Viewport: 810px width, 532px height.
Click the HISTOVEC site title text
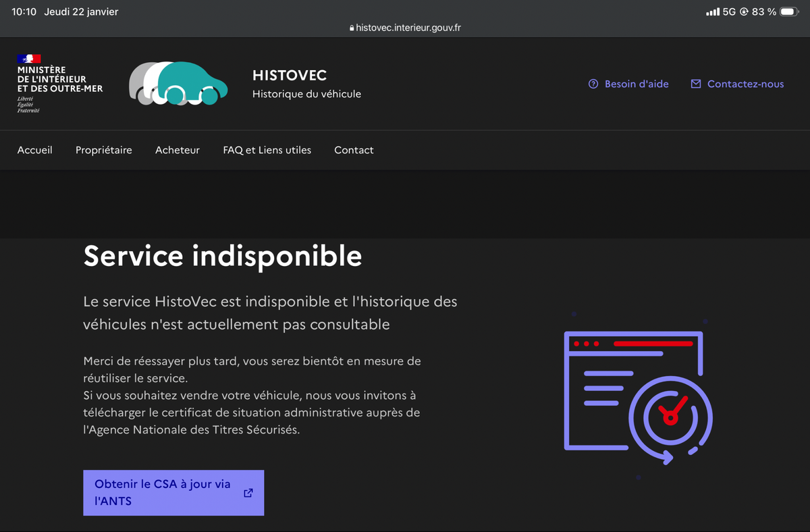290,76
